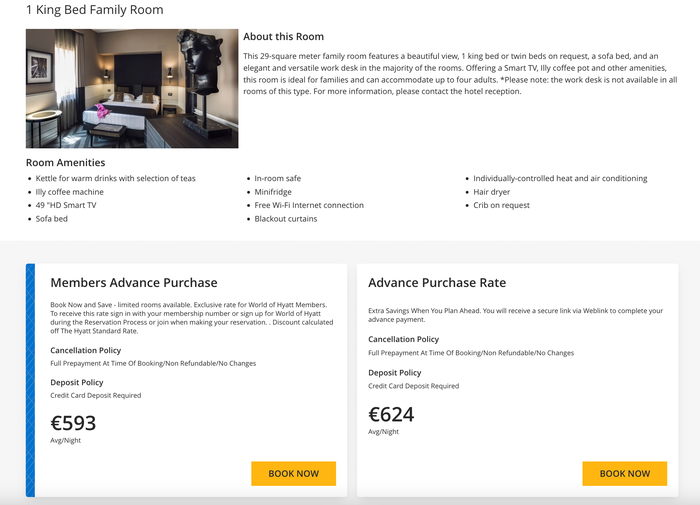This screenshot has width=700, height=505.
Task: Open the king bed room photo
Action: 132,88
